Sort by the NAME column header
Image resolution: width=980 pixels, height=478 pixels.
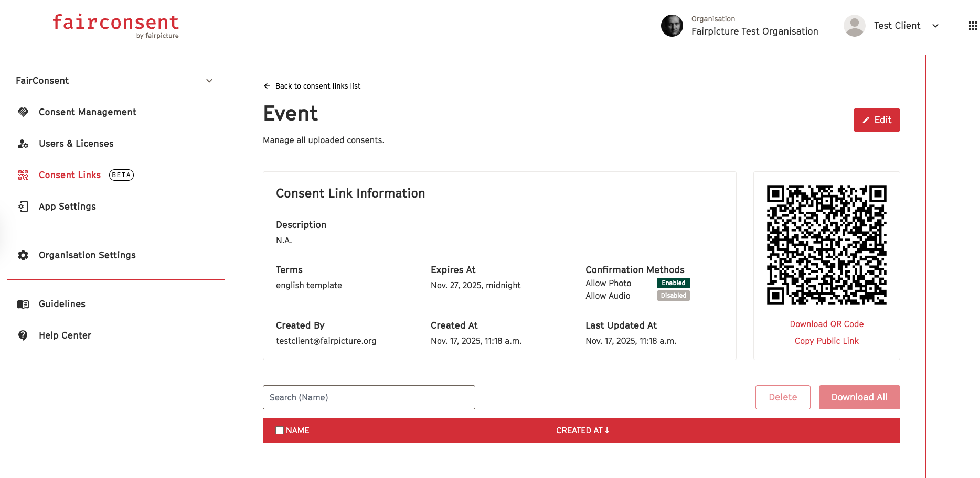click(297, 430)
